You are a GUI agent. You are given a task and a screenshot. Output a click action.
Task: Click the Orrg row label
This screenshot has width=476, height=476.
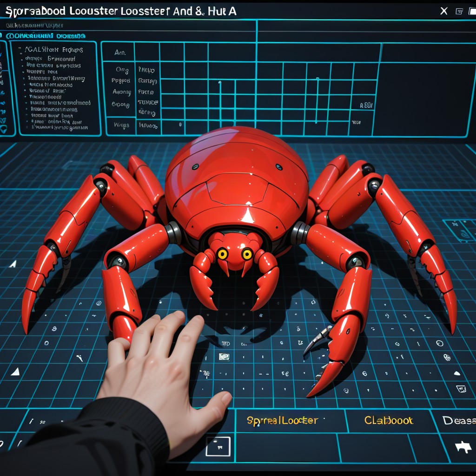pos(122,70)
